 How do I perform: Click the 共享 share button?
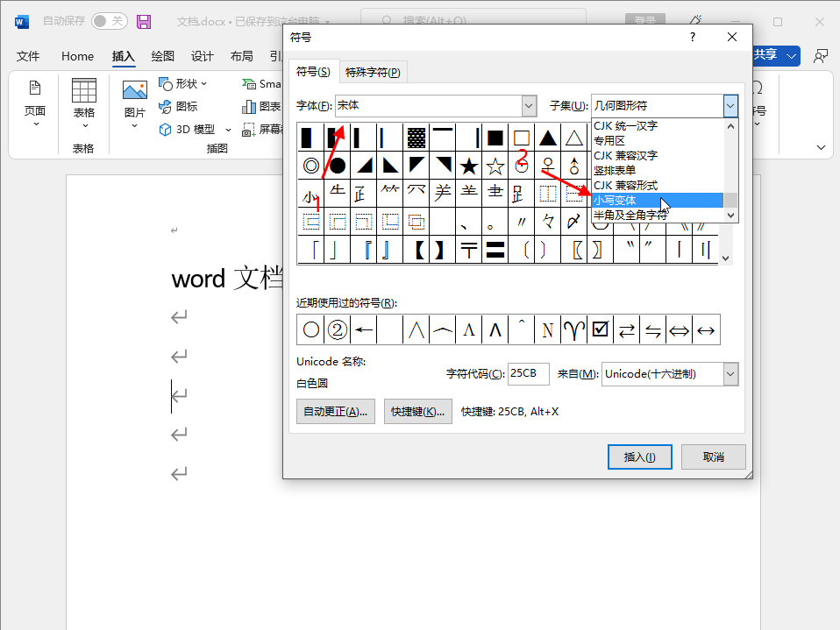click(x=776, y=55)
